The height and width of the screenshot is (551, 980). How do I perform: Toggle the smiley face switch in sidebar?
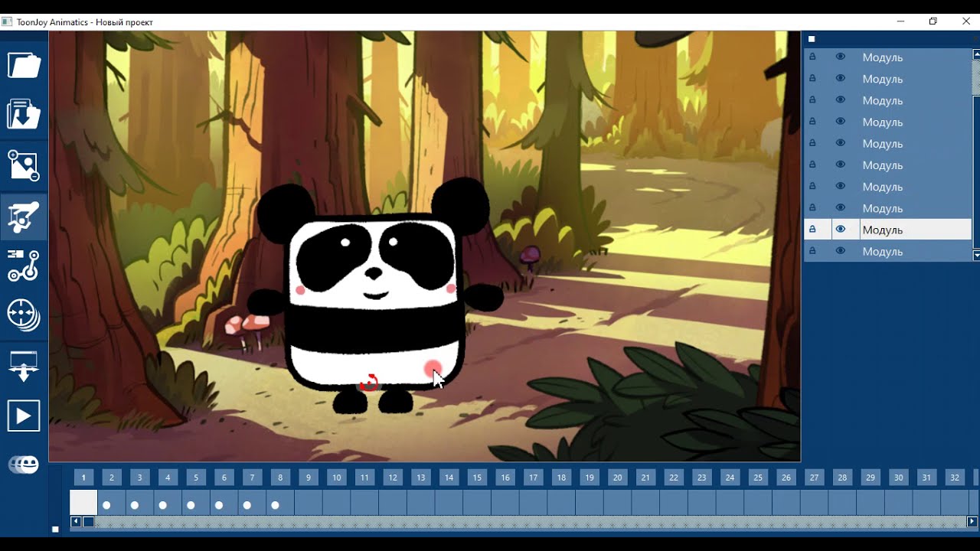click(24, 465)
